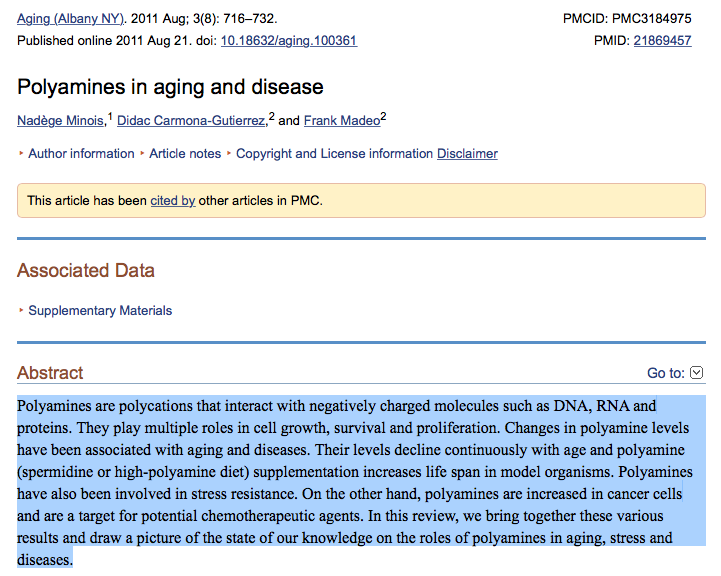
Task: Click the arrow icon before Copyright and License
Action: [229, 154]
